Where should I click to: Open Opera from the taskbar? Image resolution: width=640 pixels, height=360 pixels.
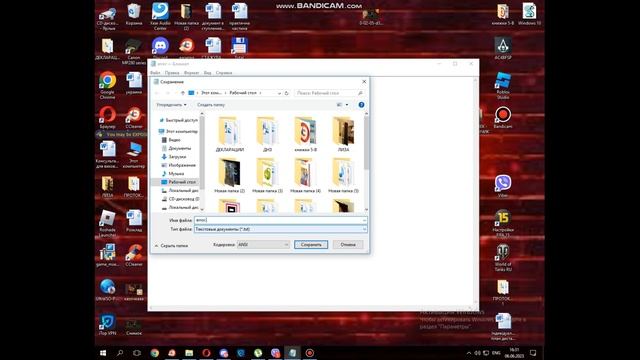point(206,353)
